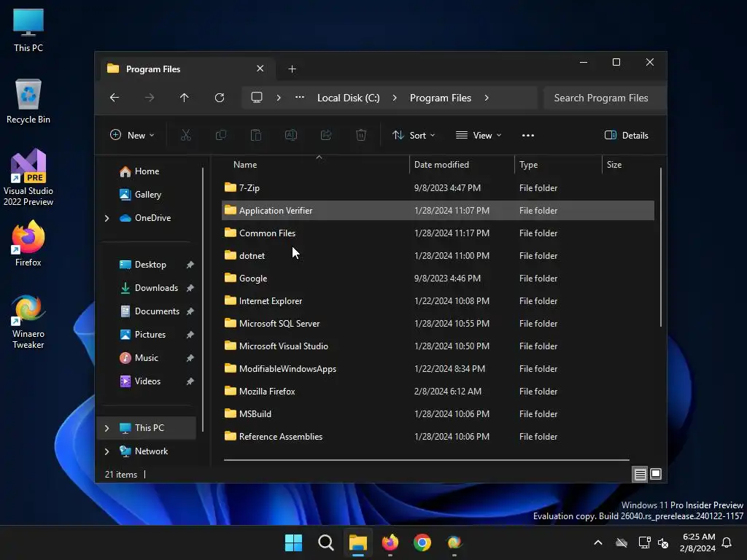Close the Program Files tab
This screenshot has width=747, height=560.
coord(260,69)
